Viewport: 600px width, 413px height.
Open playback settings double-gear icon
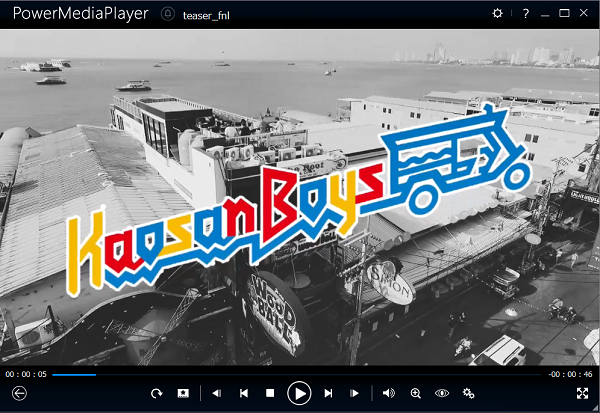pos(469,393)
